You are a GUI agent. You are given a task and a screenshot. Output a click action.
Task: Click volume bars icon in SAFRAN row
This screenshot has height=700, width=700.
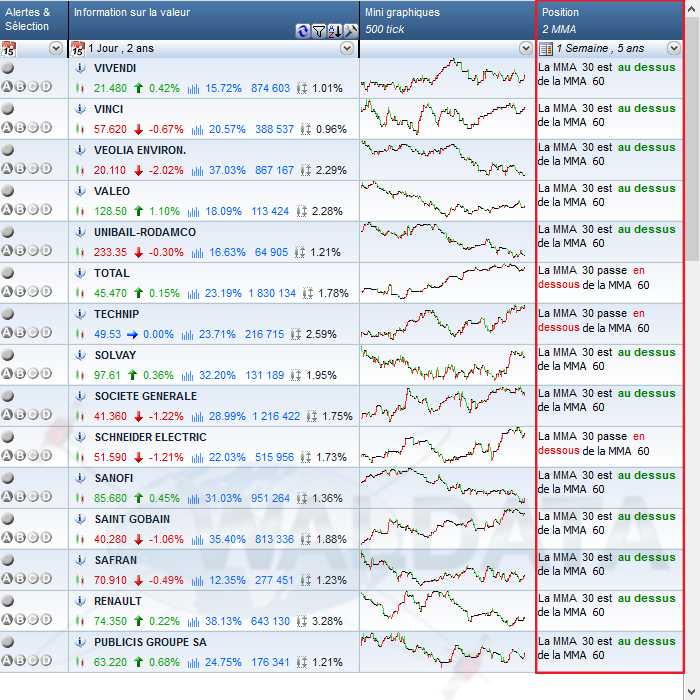click(197, 581)
